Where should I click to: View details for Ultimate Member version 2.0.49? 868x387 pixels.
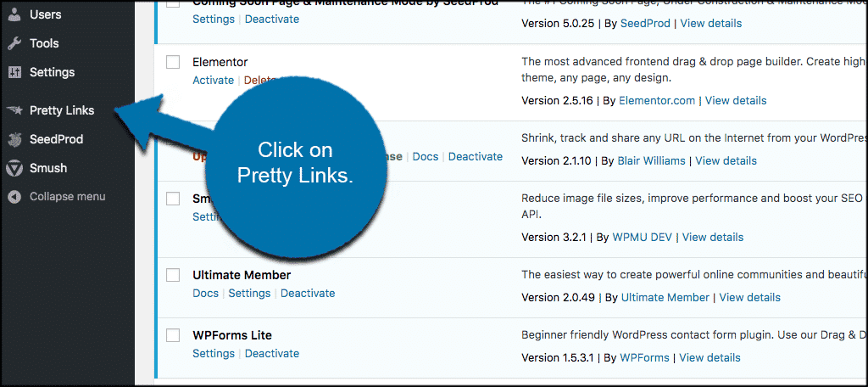[750, 297]
